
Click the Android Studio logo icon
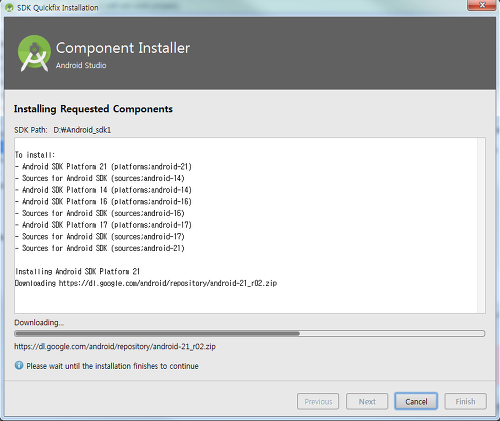click(34, 53)
